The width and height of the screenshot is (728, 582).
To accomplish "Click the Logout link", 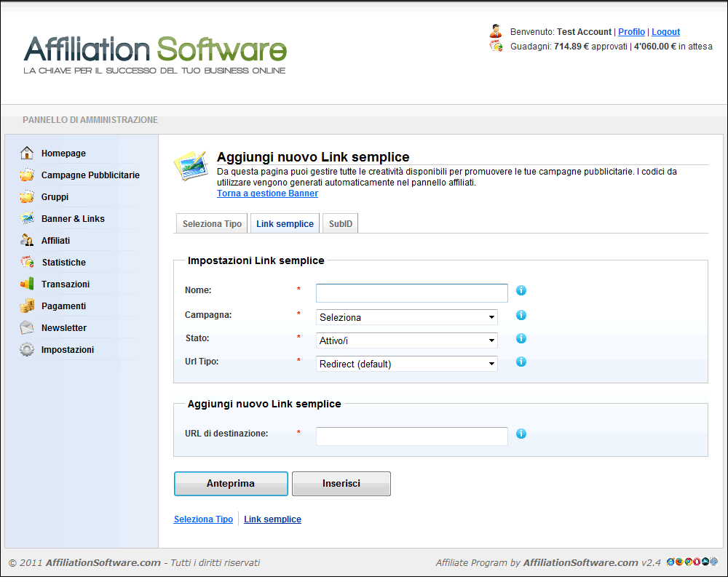I will click(665, 32).
